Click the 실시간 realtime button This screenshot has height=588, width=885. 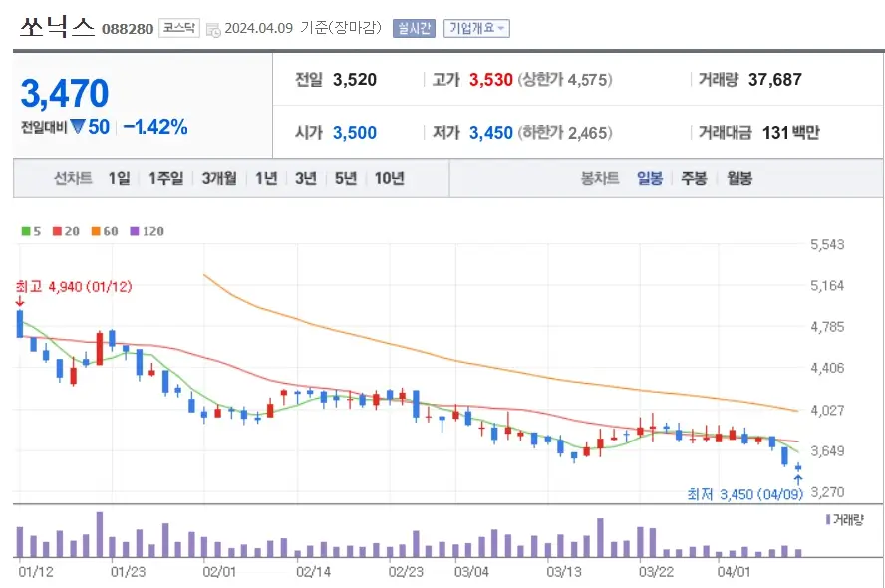pos(414,27)
